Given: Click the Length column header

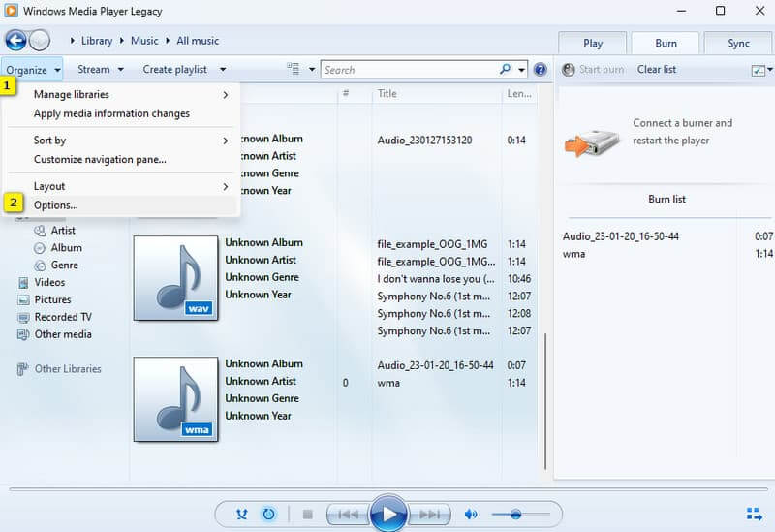Looking at the screenshot, I should pyautogui.click(x=519, y=93).
